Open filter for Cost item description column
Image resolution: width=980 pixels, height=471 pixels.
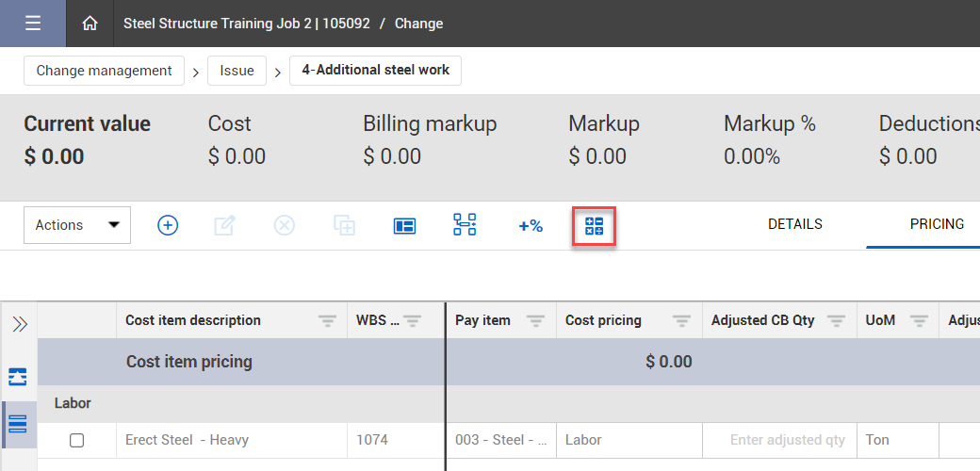pos(327,321)
